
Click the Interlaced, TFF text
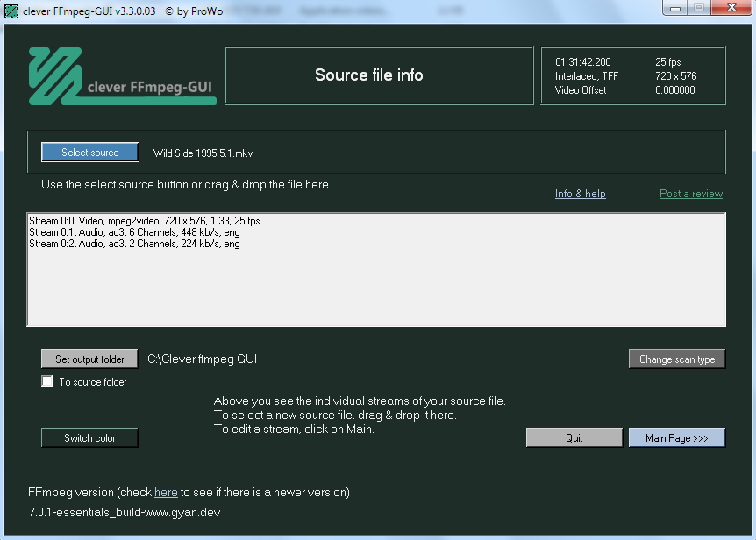click(586, 76)
